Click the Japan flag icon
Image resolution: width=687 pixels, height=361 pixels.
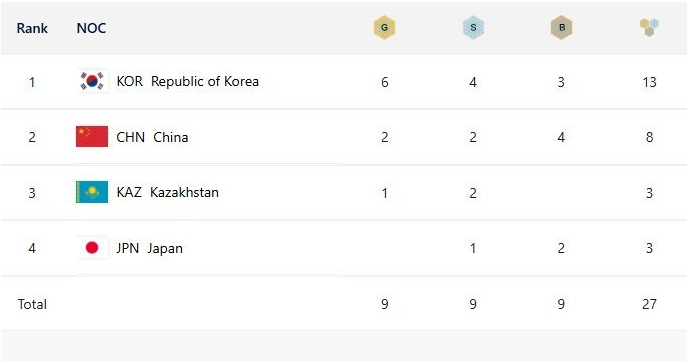click(x=92, y=248)
